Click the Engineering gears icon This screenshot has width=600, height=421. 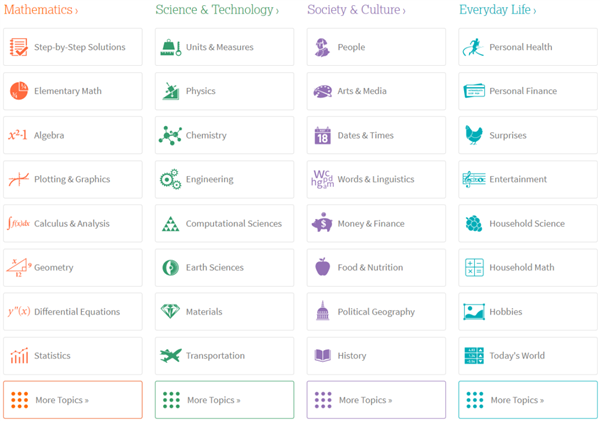(x=170, y=180)
